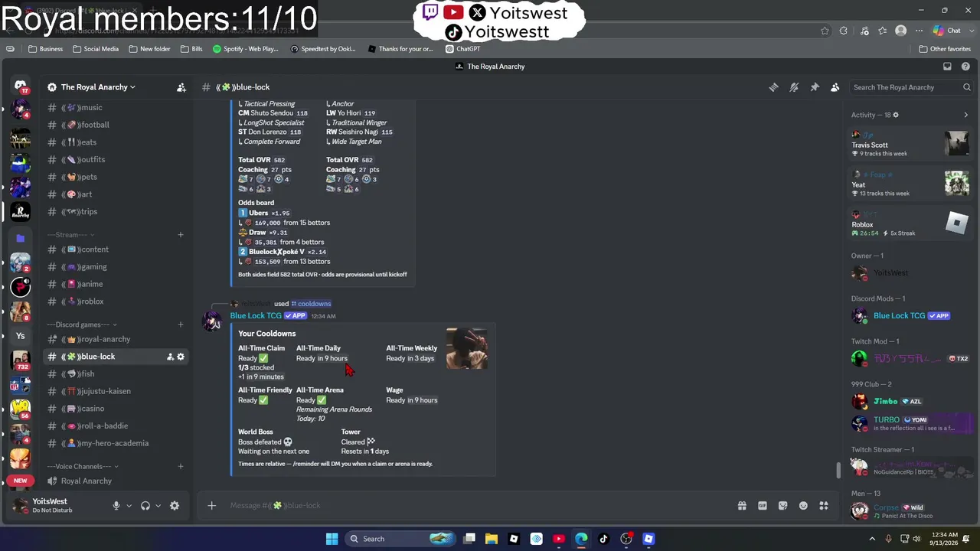Open the GIF picker
The width and height of the screenshot is (980, 551).
(x=763, y=506)
